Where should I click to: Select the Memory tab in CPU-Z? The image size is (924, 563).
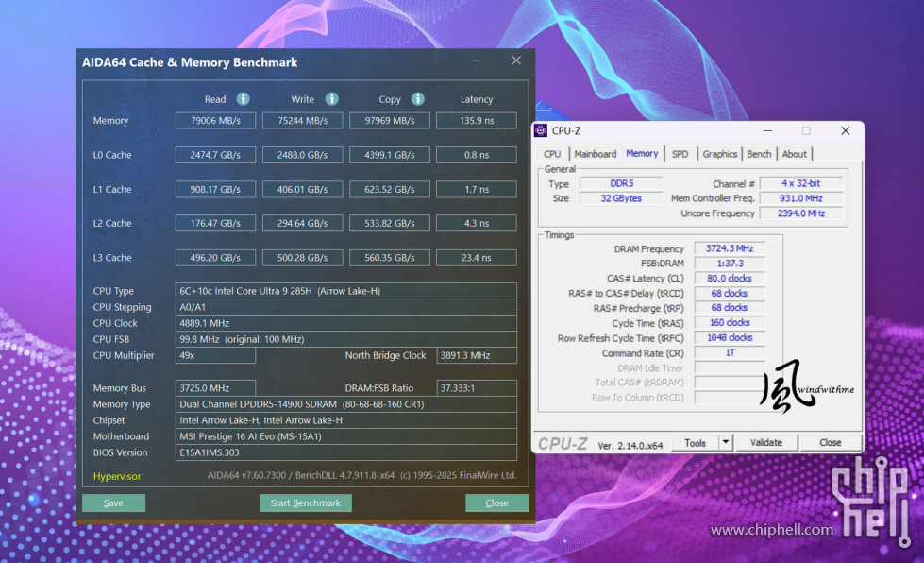[642, 153]
